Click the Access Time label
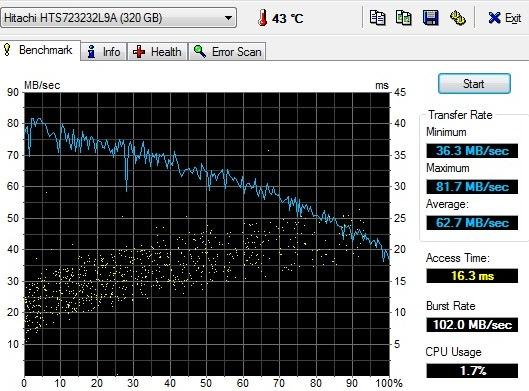The width and height of the screenshot is (529, 391). (x=457, y=258)
